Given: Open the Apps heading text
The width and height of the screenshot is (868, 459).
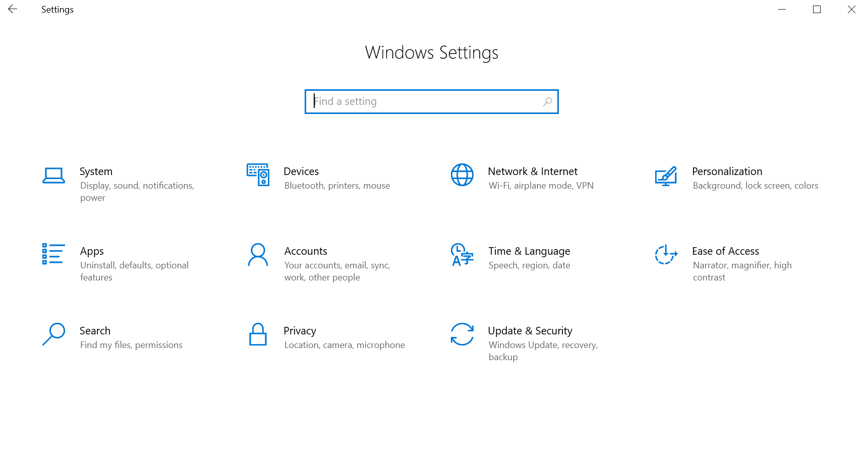Looking at the screenshot, I should pyautogui.click(x=92, y=251).
